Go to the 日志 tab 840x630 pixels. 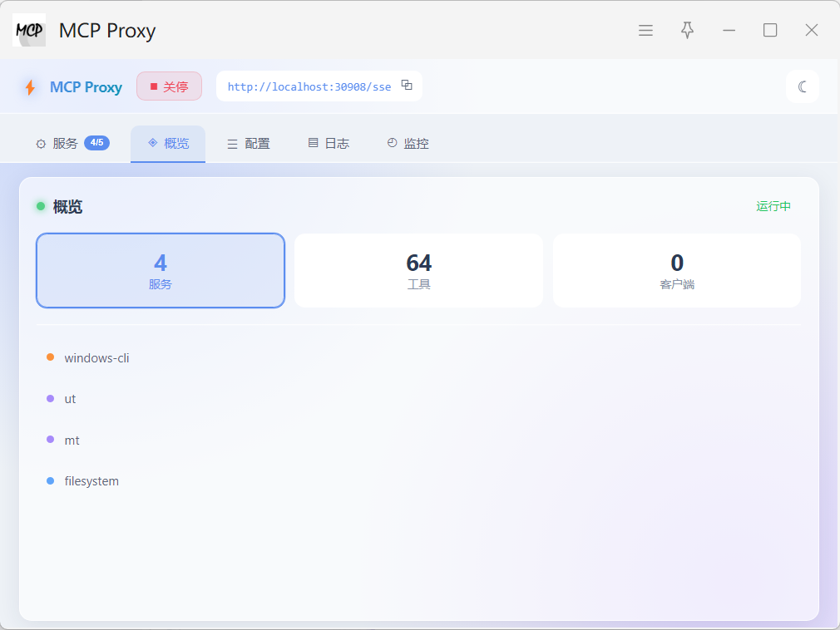coord(329,144)
